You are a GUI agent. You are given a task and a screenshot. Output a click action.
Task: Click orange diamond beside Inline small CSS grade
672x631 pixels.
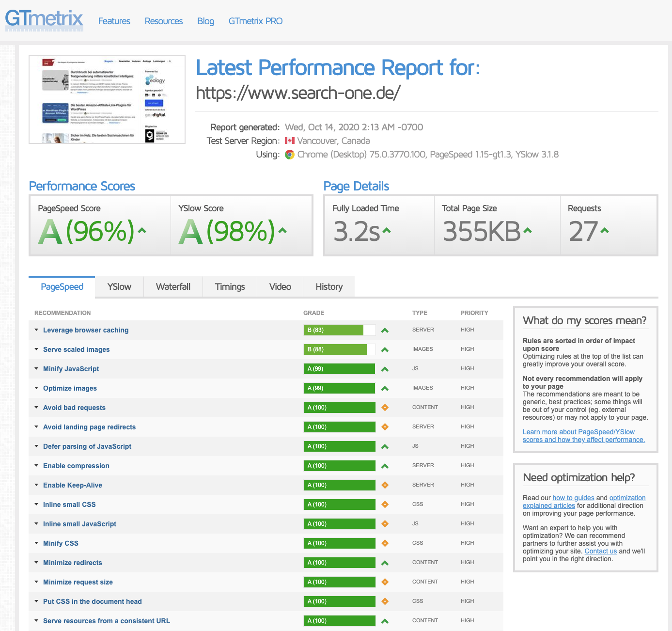[x=385, y=505]
